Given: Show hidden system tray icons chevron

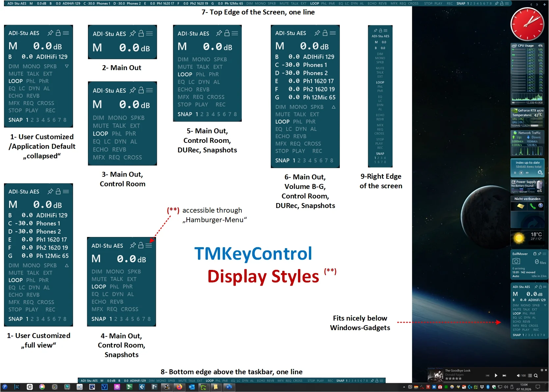Looking at the screenshot, I should (x=404, y=387).
